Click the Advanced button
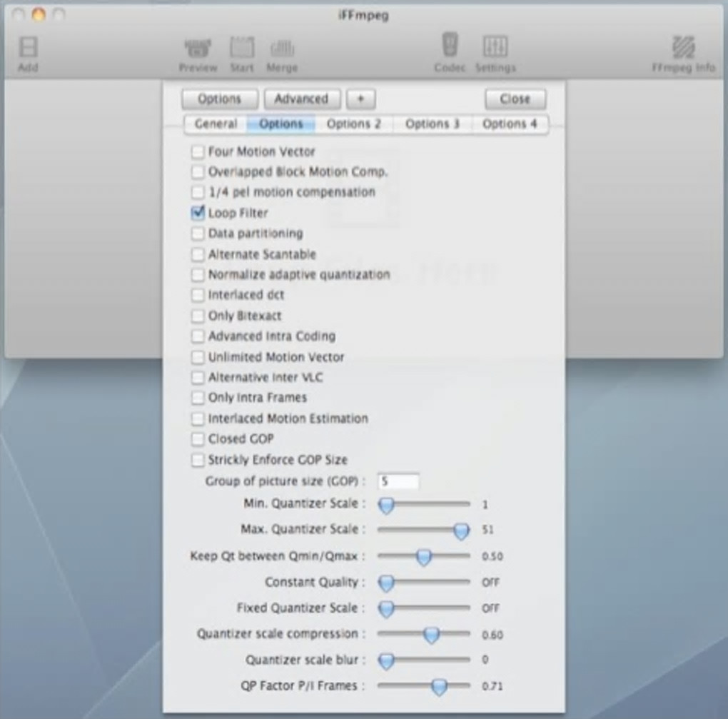 (x=302, y=99)
